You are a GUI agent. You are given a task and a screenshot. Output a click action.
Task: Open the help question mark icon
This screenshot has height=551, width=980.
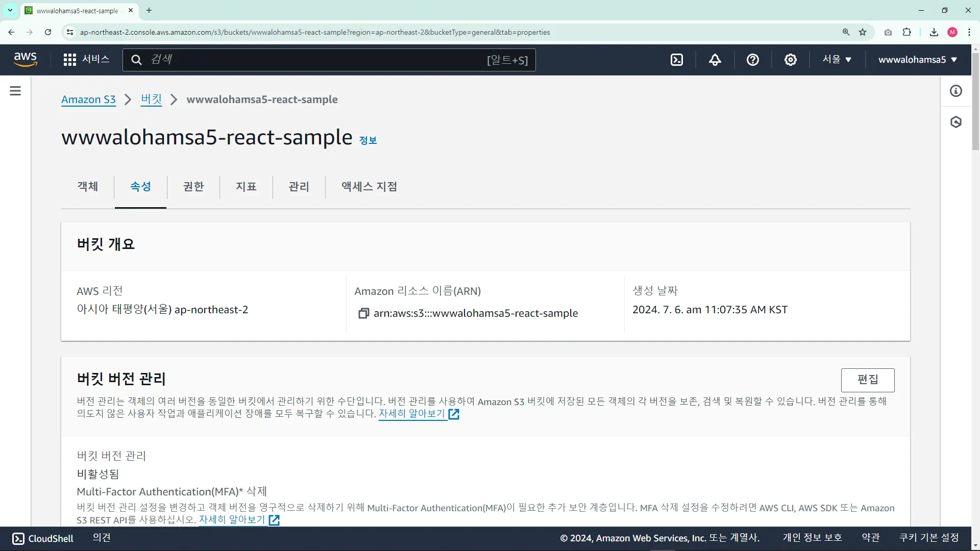[x=752, y=60]
